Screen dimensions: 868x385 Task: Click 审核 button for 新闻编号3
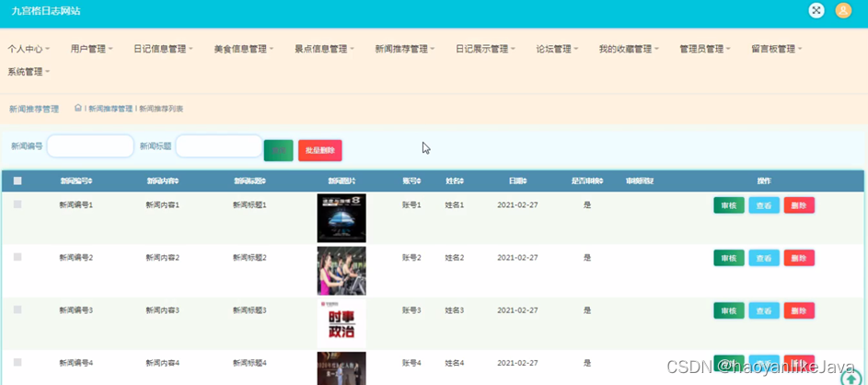point(728,310)
